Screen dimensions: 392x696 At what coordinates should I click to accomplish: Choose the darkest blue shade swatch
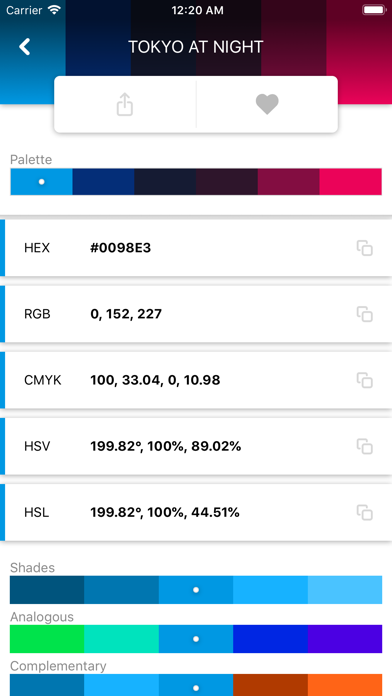point(47,590)
